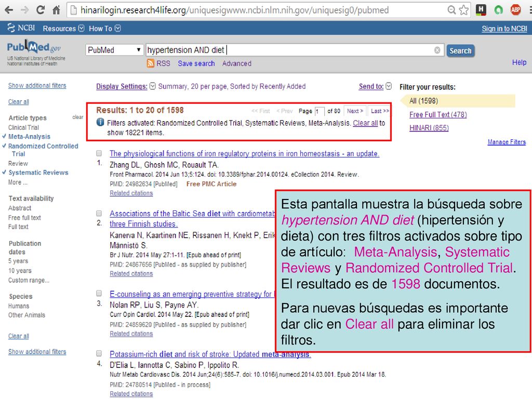Image resolution: width=532 pixels, height=399 pixels.
Task: Expand the How To menu
Action: click(x=104, y=29)
